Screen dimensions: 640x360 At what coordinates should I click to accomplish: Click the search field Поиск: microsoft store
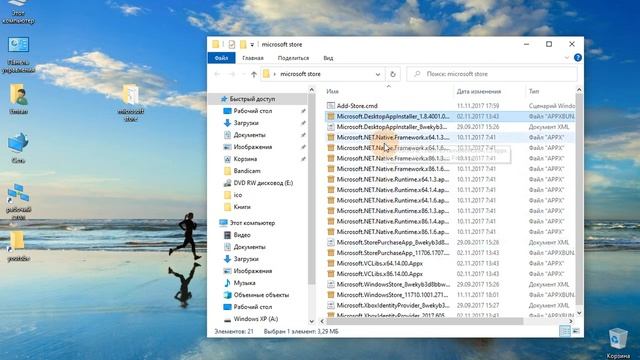(x=492, y=74)
